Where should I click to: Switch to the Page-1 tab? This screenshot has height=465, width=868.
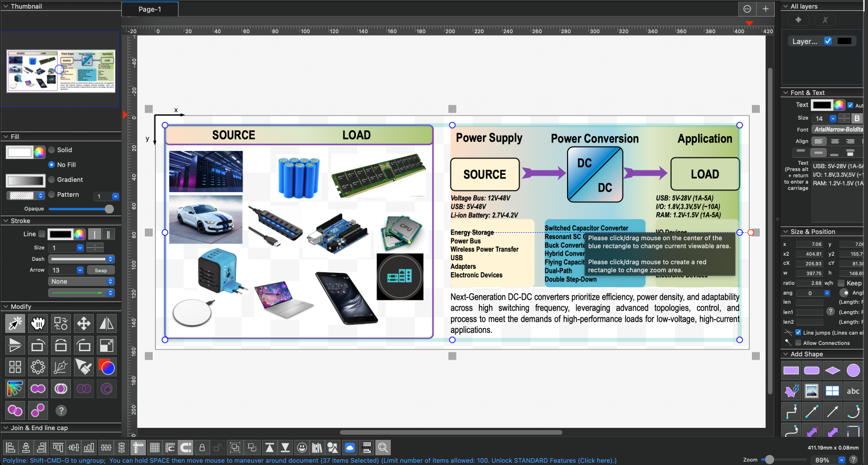tap(149, 9)
